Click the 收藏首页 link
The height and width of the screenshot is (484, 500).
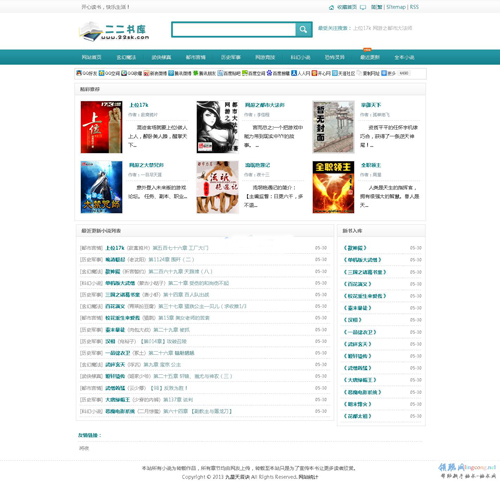[347, 7]
